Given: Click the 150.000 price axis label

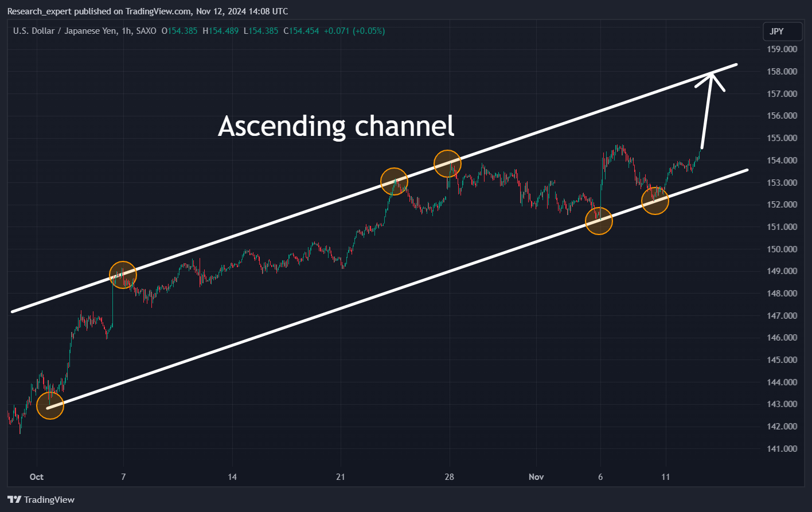Looking at the screenshot, I should pyautogui.click(x=782, y=249).
